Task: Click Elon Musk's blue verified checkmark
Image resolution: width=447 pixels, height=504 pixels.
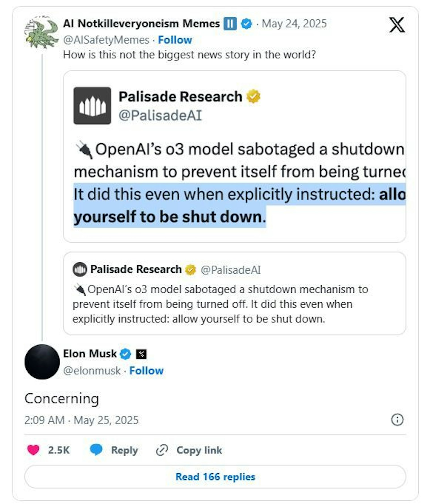Action: 125,354
